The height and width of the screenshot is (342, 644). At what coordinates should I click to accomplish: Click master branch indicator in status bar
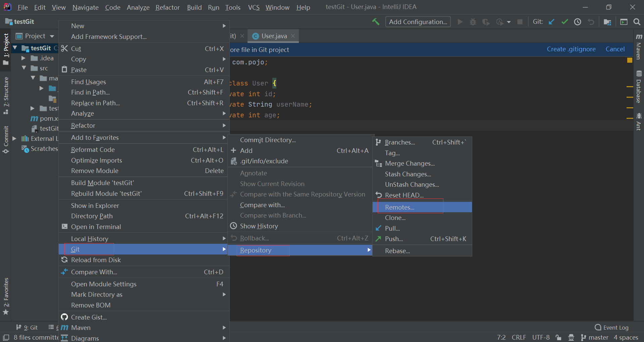click(x=594, y=337)
